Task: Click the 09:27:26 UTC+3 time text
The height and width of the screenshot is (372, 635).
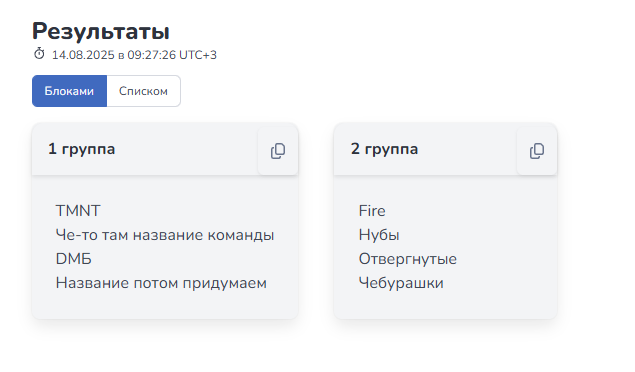Action: tap(172, 55)
